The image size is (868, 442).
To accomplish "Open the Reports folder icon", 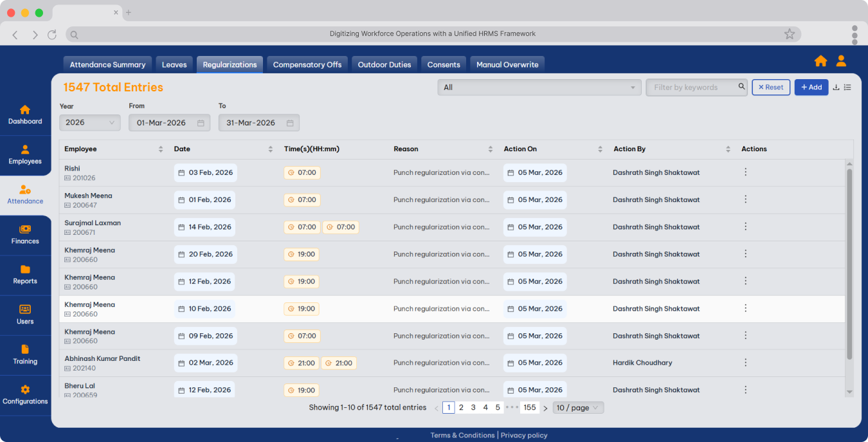I will [25, 270].
